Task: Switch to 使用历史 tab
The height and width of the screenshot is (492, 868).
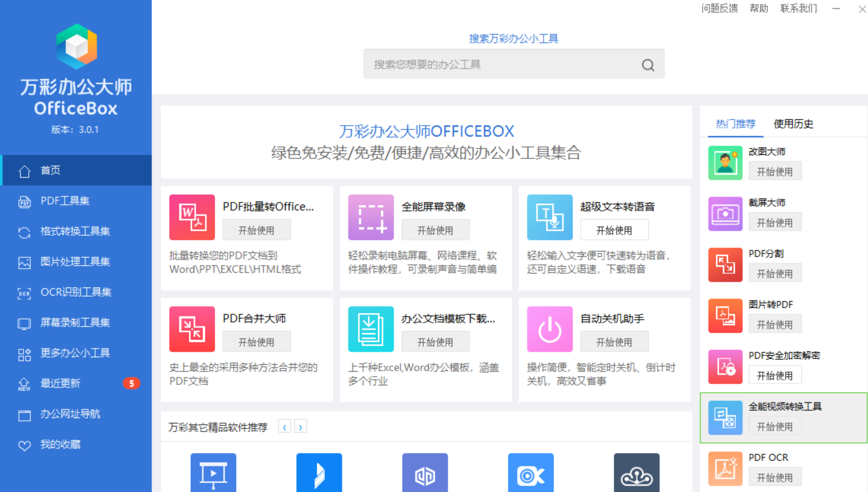Action: (x=793, y=124)
